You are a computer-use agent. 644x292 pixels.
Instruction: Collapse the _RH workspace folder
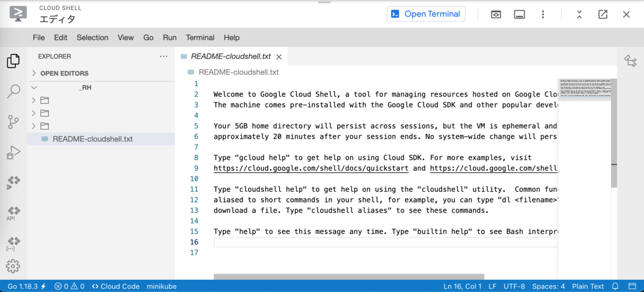(x=101, y=87)
